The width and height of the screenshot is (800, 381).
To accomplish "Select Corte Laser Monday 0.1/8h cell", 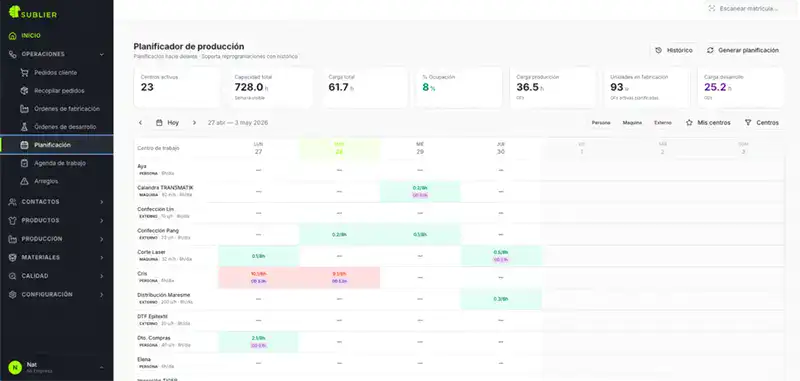I will [259, 256].
